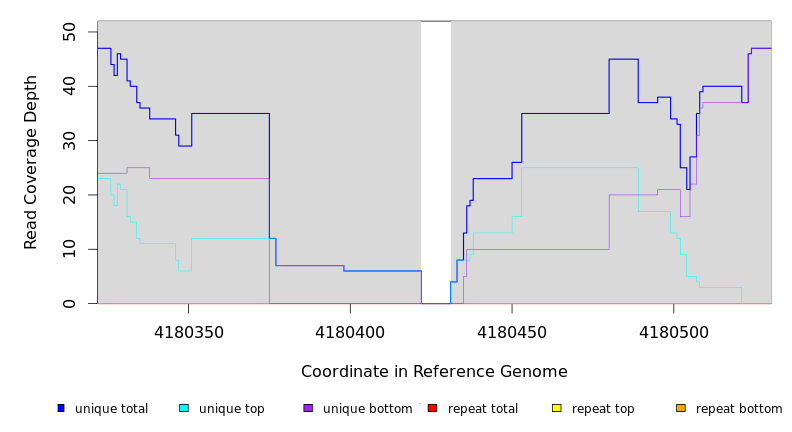Select the 'unique top' legend label

point(231,409)
